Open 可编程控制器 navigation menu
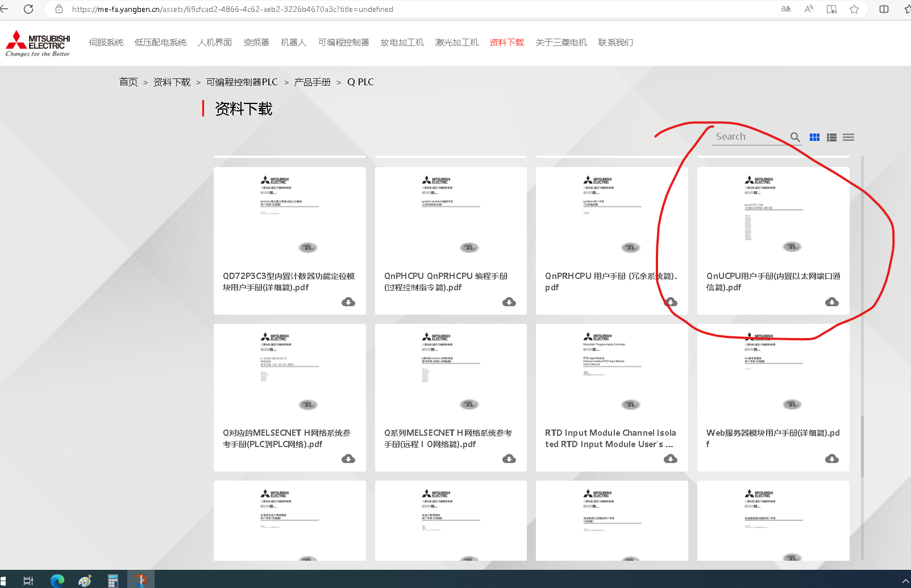This screenshot has height=588, width=911. pos(343,43)
